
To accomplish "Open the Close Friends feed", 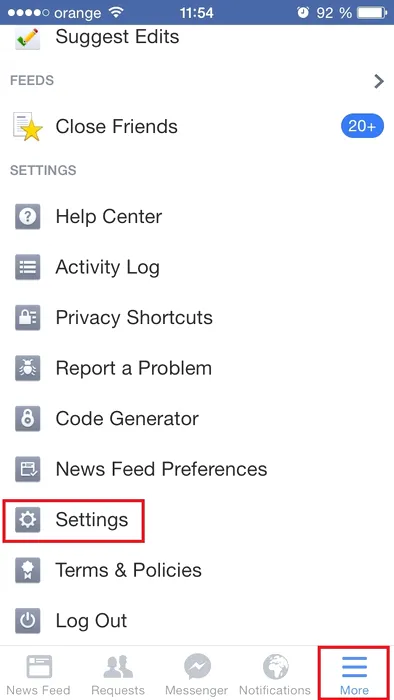I will point(197,127).
